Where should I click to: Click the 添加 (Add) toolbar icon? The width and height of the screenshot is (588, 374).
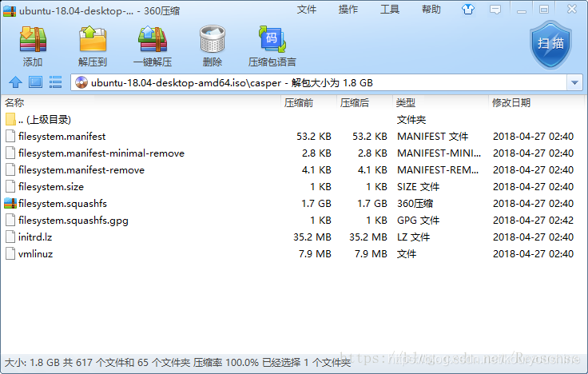33,39
